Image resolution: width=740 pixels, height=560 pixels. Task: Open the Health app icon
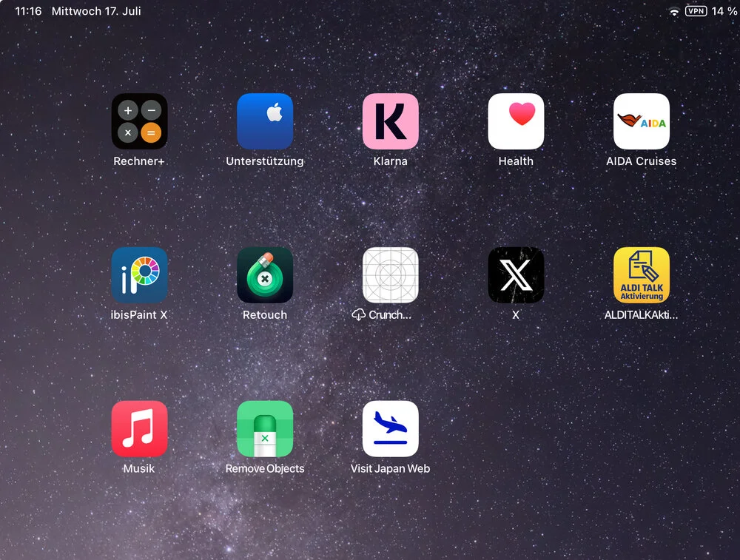point(516,121)
